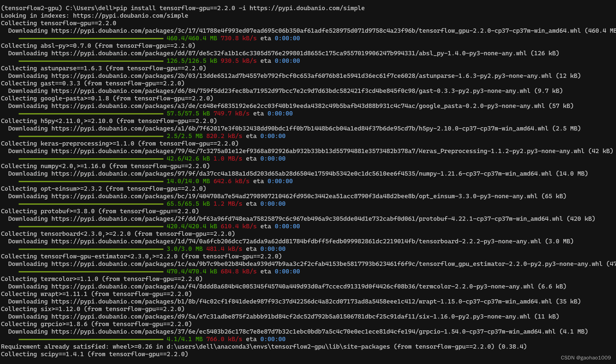616x364 pixels.
Task: Click '730.8 kB/s' download speed
Action: 238,38
